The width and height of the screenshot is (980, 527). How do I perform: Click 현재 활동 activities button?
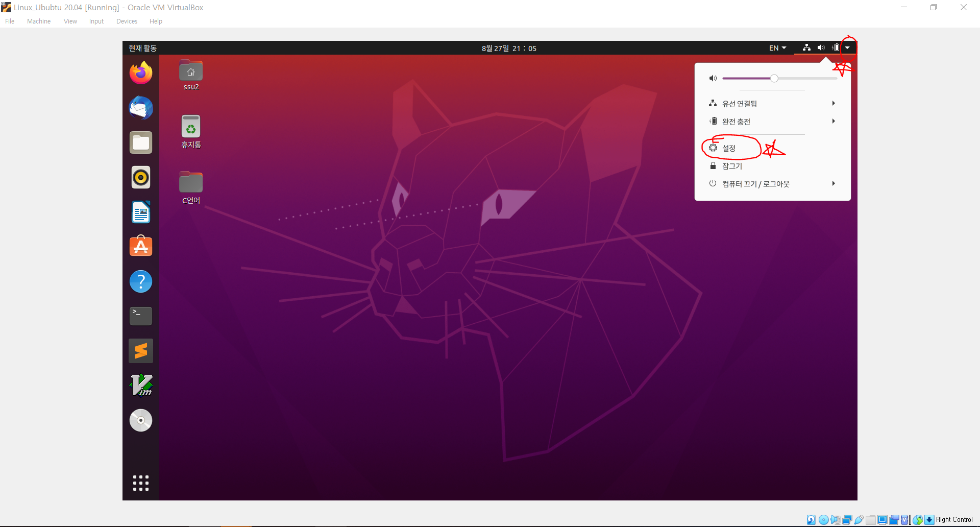(x=142, y=48)
